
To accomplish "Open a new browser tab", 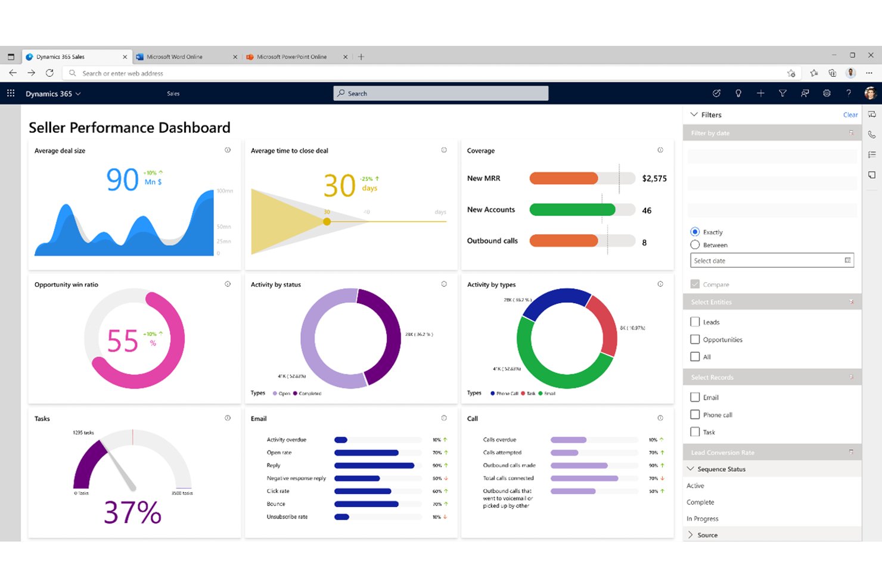I will click(361, 57).
